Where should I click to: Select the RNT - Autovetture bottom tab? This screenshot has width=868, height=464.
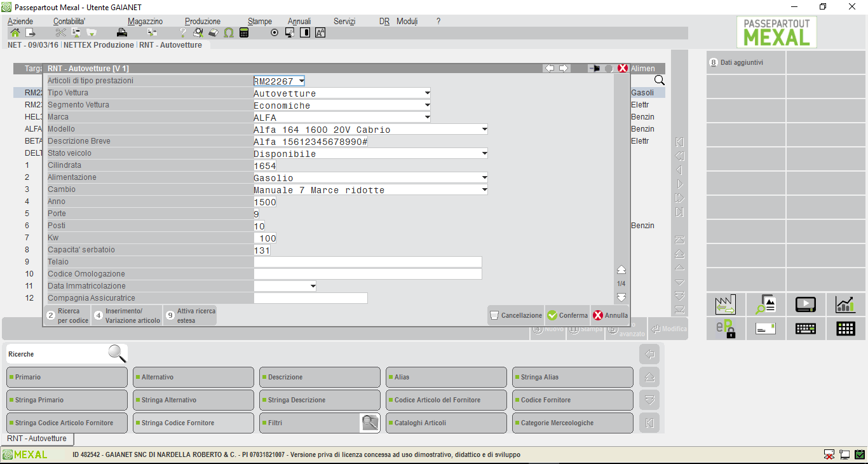click(x=37, y=439)
